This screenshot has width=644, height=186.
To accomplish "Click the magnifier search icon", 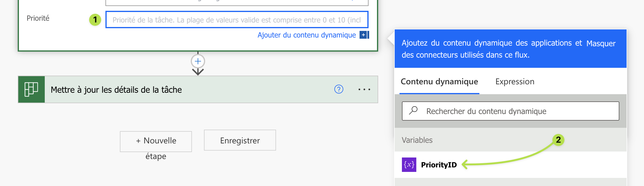I will tap(414, 110).
